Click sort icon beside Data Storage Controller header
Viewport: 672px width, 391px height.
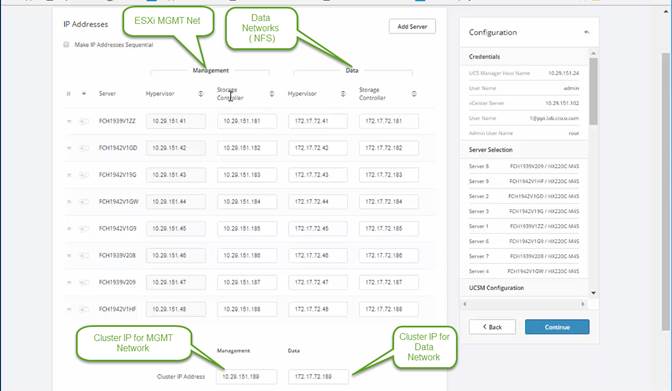414,93
